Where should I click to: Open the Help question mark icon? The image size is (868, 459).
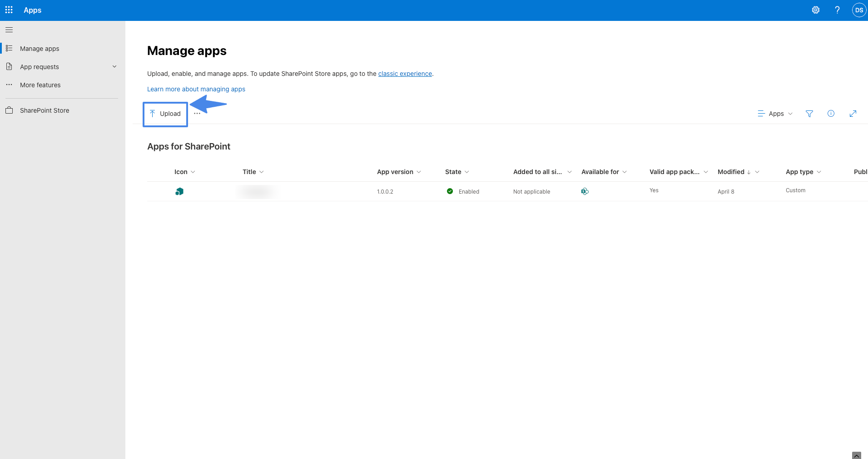837,10
